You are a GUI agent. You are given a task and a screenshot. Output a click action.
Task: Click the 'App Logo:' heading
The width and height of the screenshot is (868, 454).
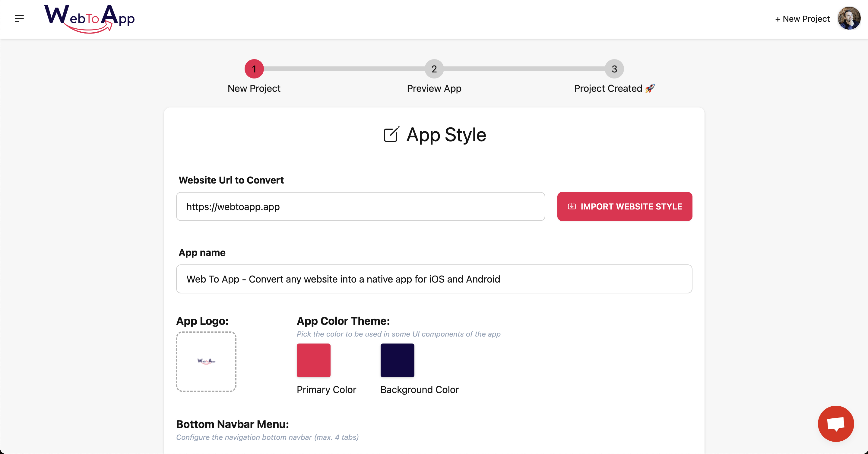[202, 321]
